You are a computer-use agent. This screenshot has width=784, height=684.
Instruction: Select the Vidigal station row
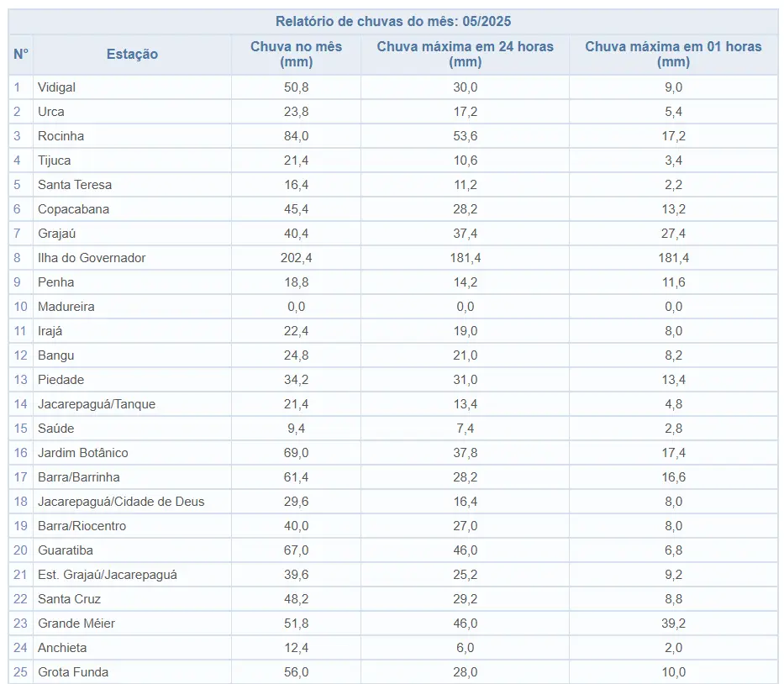393,87
